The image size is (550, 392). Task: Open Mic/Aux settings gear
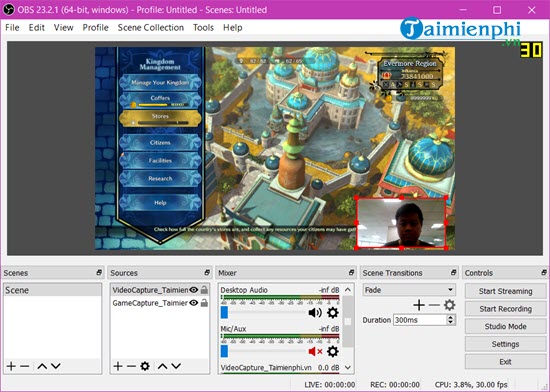[333, 351]
